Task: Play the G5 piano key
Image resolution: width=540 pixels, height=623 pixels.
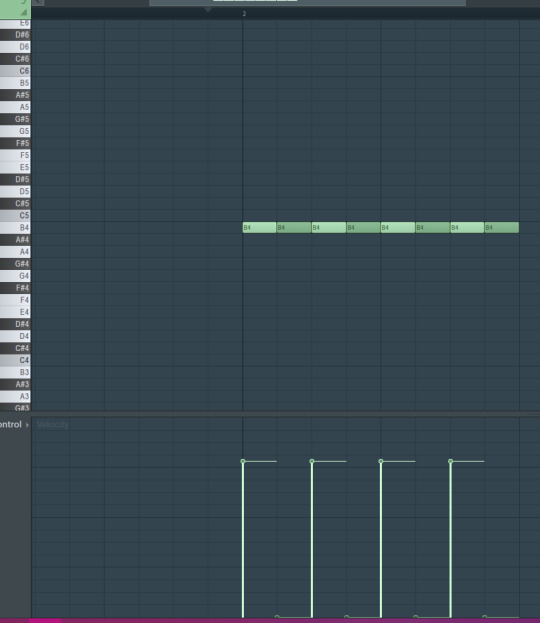Action: coord(15,131)
